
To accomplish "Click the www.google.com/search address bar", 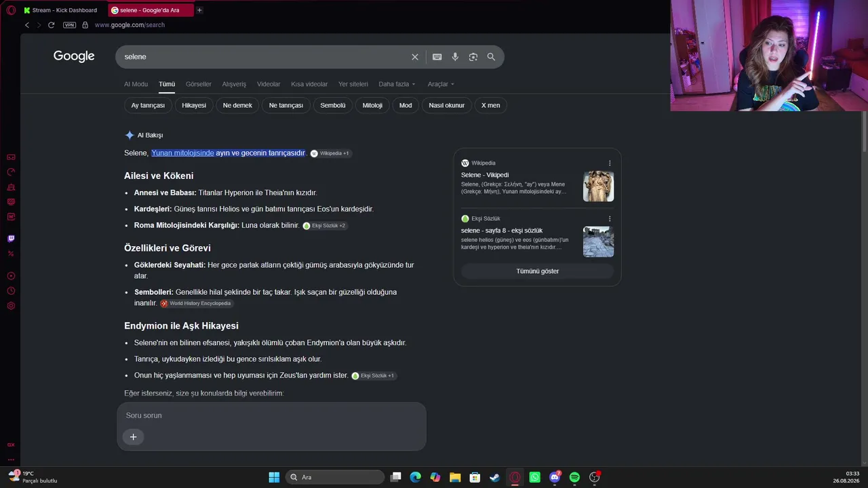I will [130, 25].
